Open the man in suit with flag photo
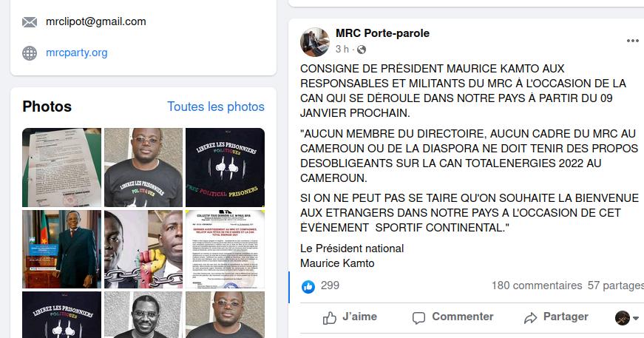644x338 pixels. point(61,249)
